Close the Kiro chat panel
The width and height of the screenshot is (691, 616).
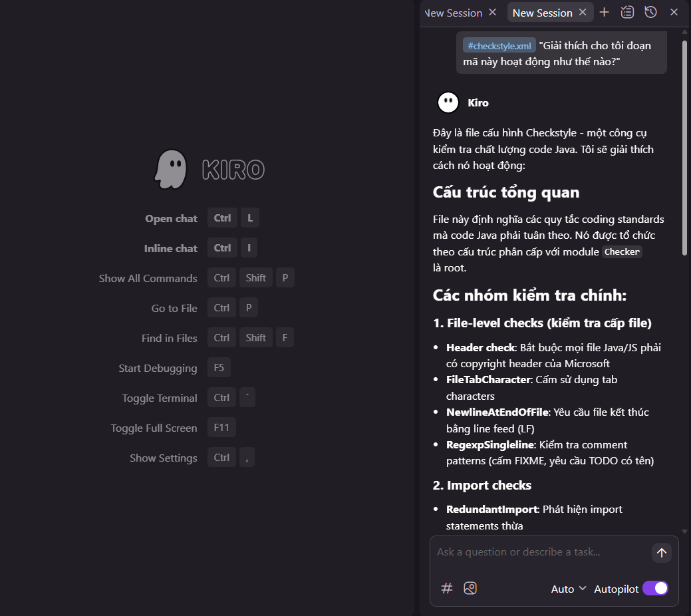click(674, 12)
